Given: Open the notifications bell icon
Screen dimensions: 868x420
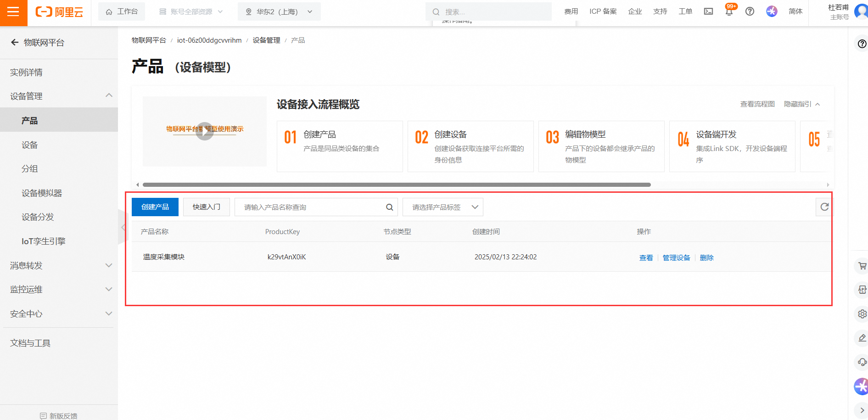Looking at the screenshot, I should (729, 11).
